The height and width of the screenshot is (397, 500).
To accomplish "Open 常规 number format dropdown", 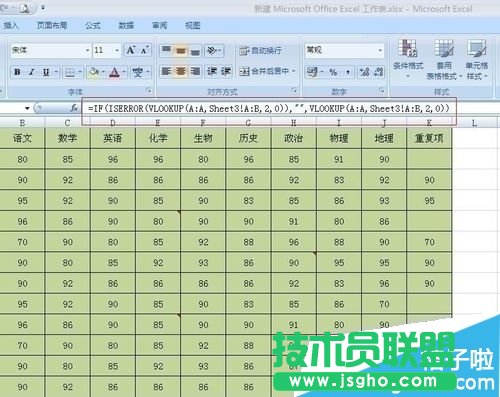I will pos(380,50).
